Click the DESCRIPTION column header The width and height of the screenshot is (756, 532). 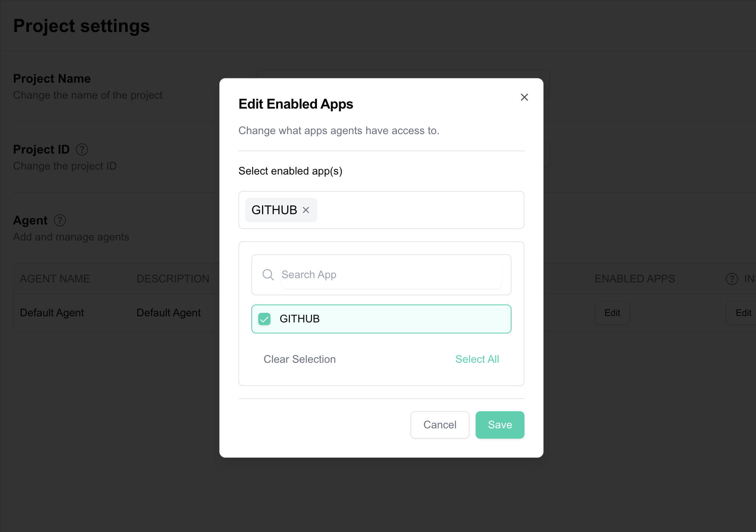click(x=173, y=279)
